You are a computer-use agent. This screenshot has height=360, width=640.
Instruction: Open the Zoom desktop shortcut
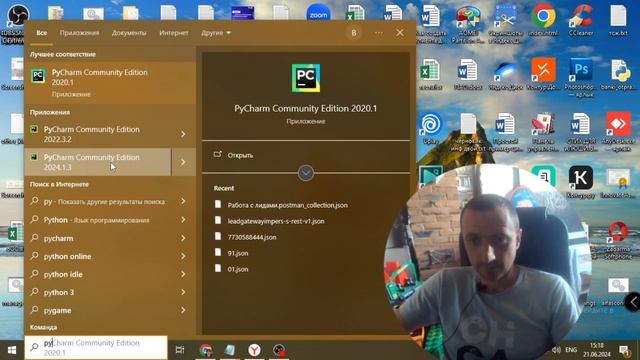tap(318, 14)
